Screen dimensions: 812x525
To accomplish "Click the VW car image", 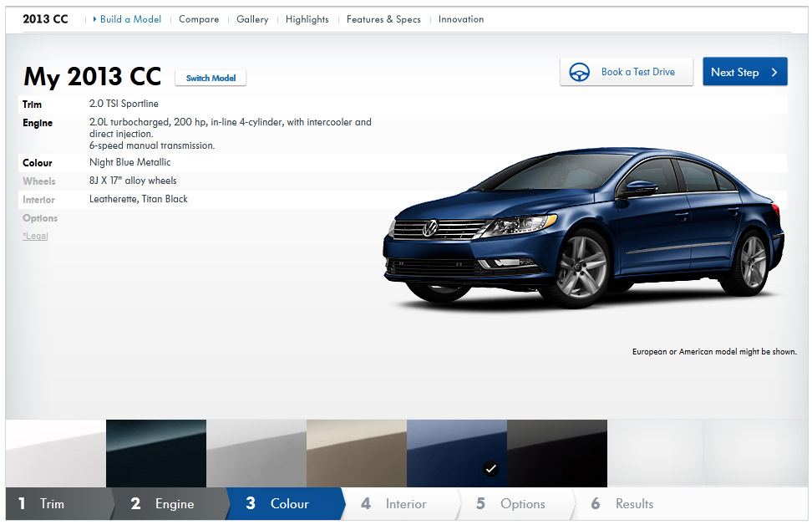I will coord(584,228).
